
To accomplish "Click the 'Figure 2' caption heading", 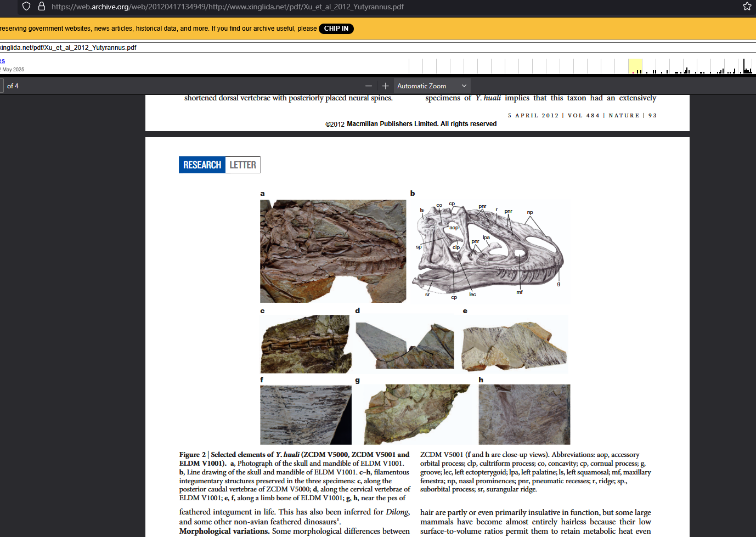I will [192, 455].
